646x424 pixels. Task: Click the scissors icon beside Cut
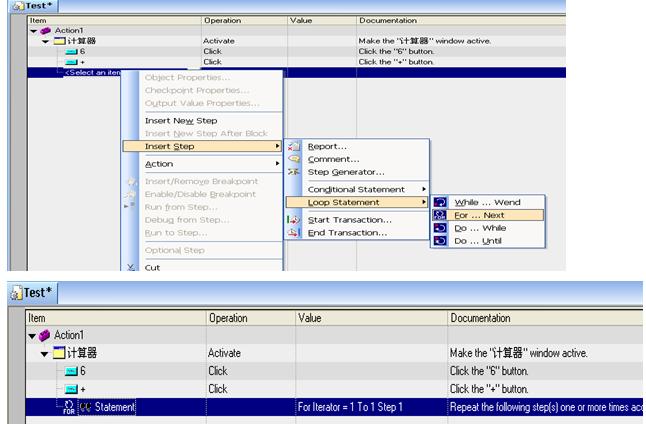tap(131, 267)
